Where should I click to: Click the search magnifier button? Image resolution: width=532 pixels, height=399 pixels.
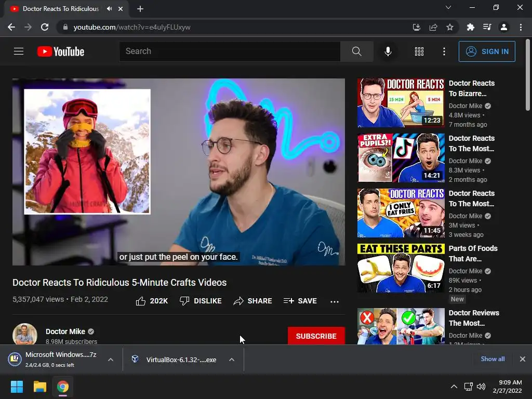356,51
